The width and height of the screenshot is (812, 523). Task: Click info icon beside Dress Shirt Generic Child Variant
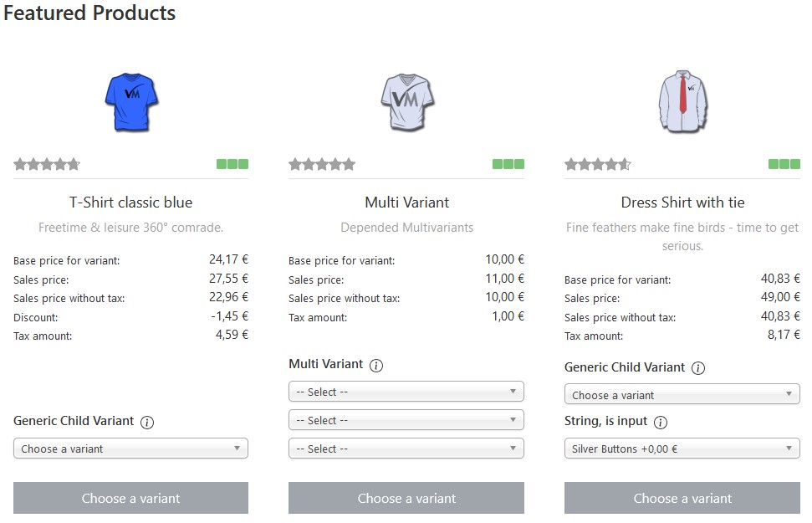click(698, 368)
